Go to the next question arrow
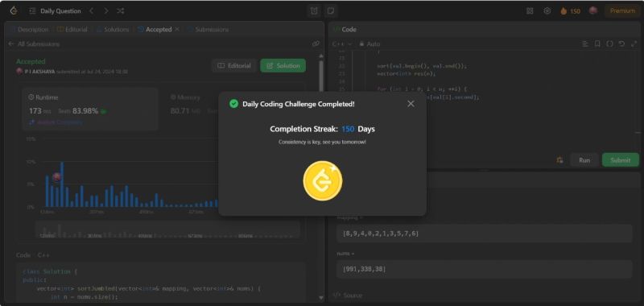 point(106,11)
